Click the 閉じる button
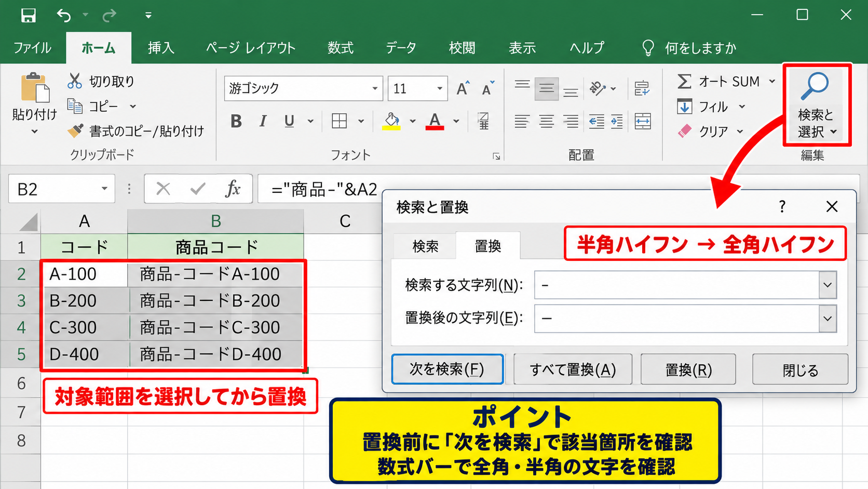 (800, 369)
